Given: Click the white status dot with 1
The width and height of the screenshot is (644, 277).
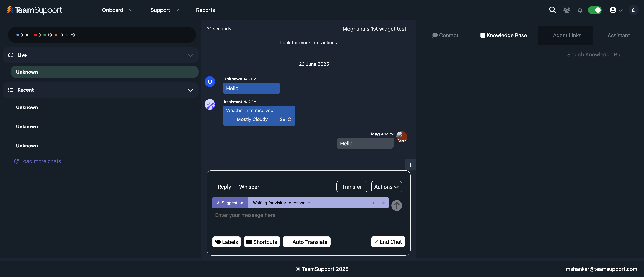Looking at the screenshot, I should (x=29, y=35).
